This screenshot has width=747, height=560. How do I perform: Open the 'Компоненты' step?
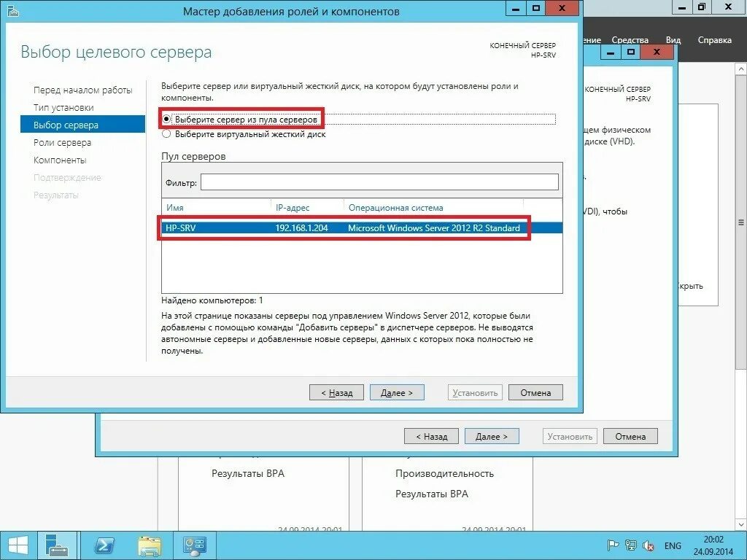60,160
